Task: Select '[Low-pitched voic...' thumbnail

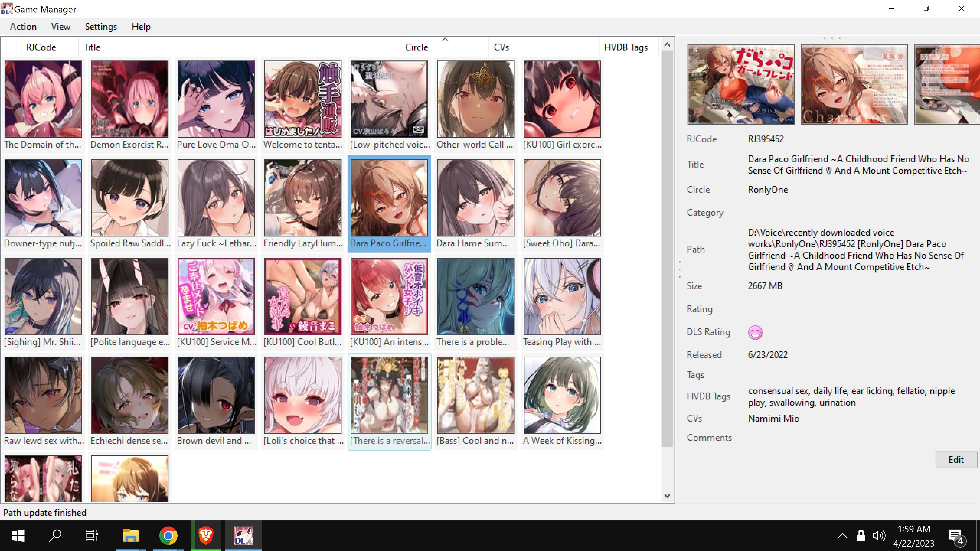Action: click(389, 99)
